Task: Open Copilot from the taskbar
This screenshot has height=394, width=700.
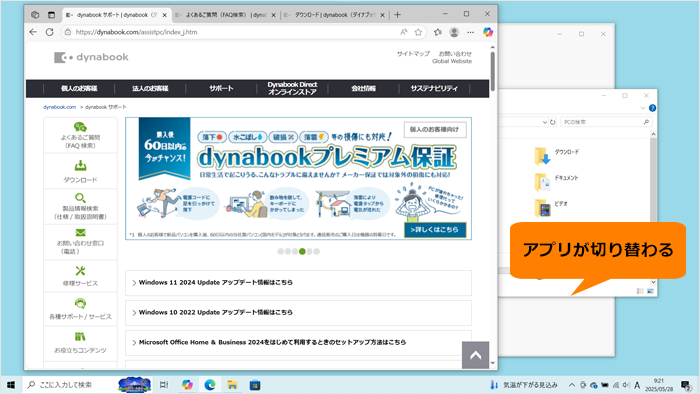Action: pyautogui.click(x=187, y=385)
